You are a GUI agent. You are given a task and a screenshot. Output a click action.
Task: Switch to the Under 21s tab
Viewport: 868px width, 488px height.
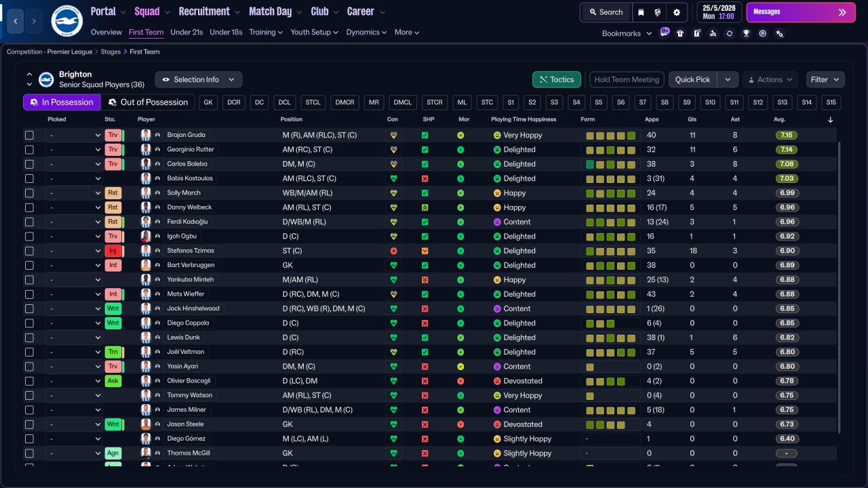(x=186, y=32)
